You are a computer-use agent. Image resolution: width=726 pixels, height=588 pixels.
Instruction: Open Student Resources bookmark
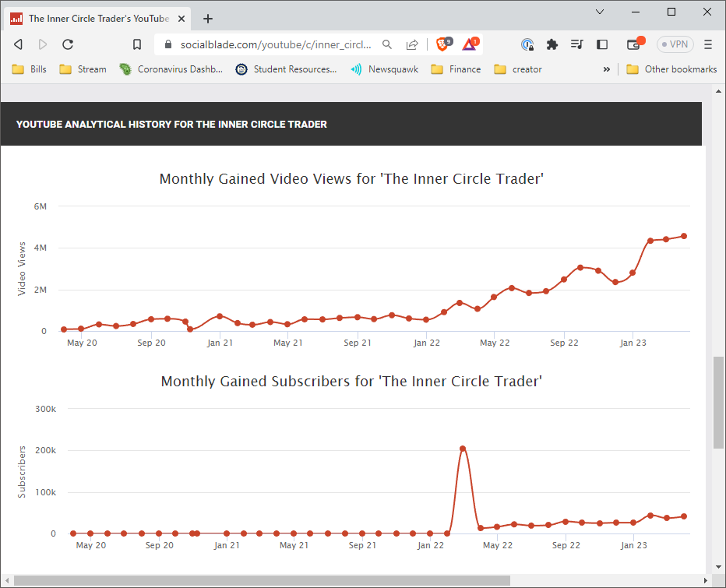pos(286,69)
